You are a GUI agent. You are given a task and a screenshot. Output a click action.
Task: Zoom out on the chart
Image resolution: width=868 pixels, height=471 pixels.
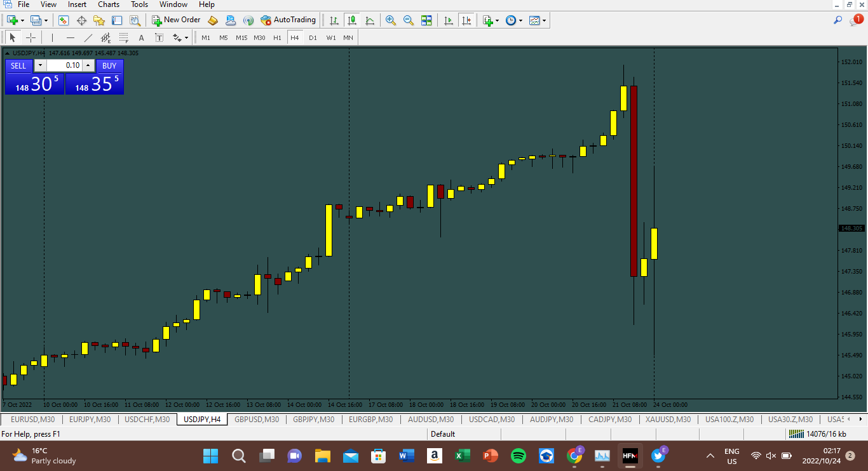409,20
